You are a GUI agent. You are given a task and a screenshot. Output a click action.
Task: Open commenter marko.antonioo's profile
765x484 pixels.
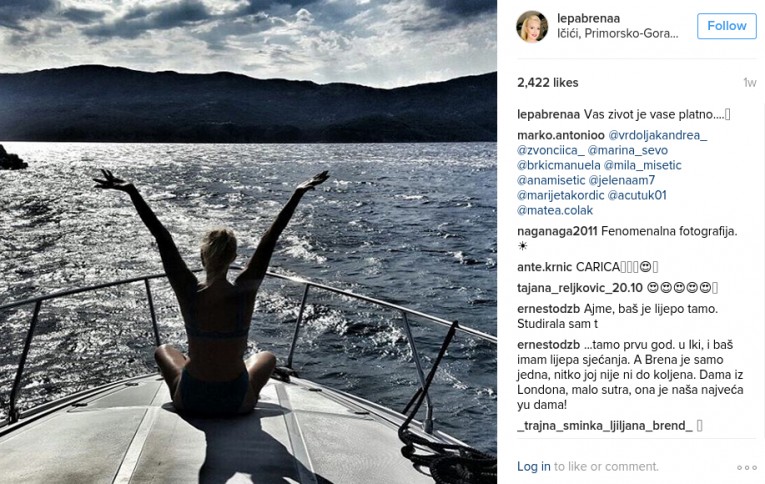click(561, 135)
